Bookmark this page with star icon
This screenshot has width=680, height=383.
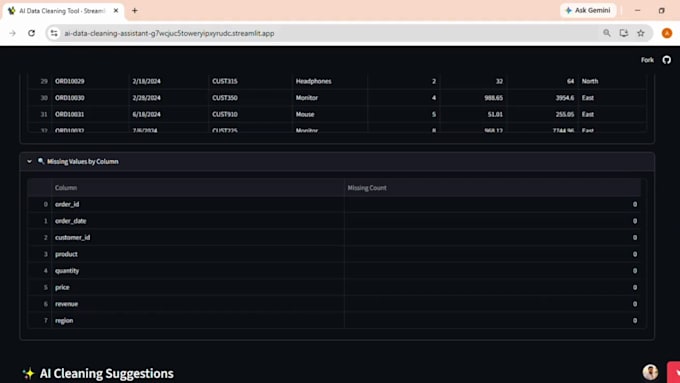coord(641,33)
